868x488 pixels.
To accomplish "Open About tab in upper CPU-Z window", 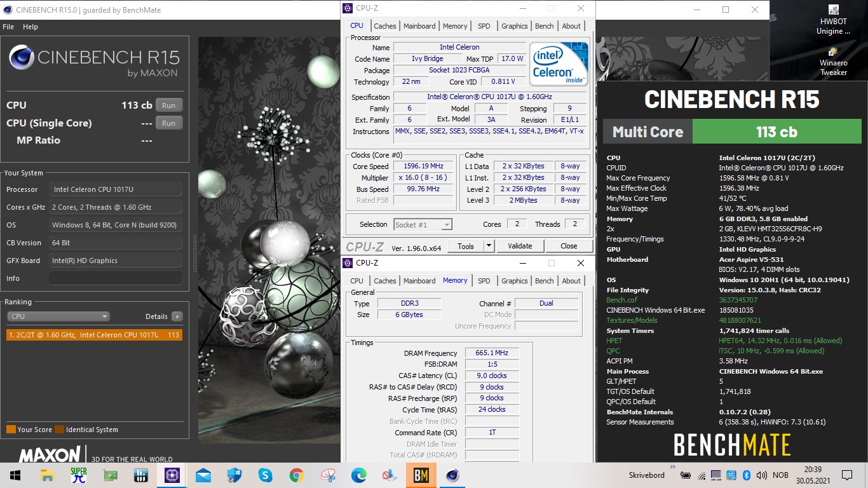I will point(571,26).
